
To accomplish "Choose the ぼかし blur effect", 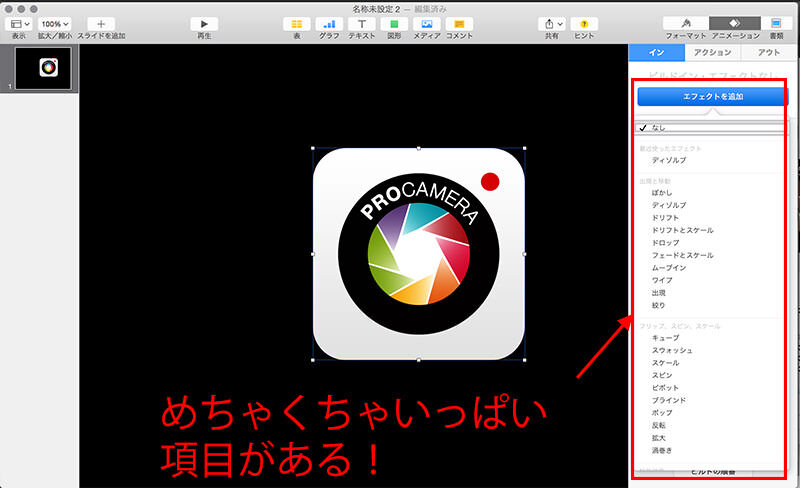I will [x=662, y=193].
